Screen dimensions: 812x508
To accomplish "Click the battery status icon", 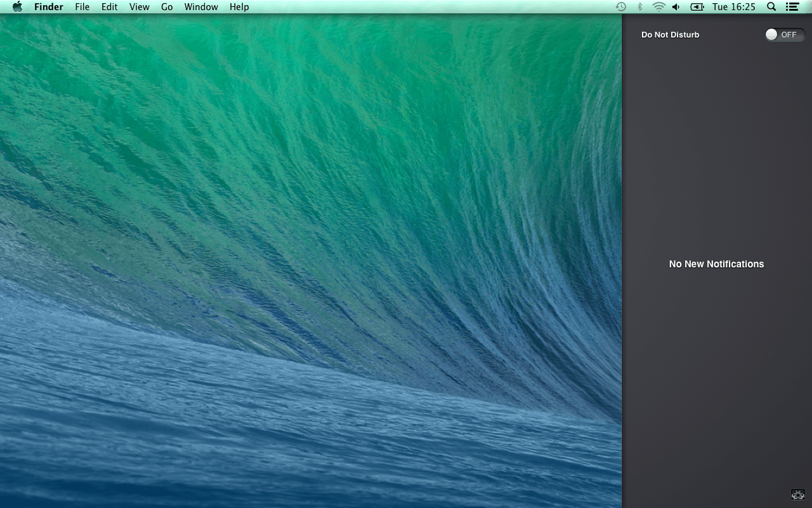I will click(x=697, y=7).
